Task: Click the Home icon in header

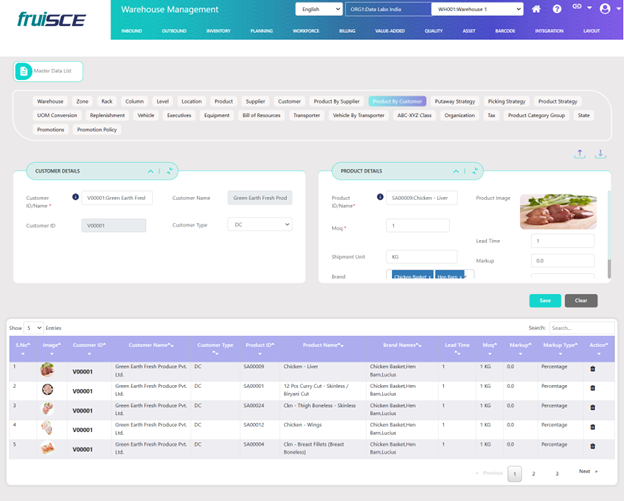Action: (537, 9)
